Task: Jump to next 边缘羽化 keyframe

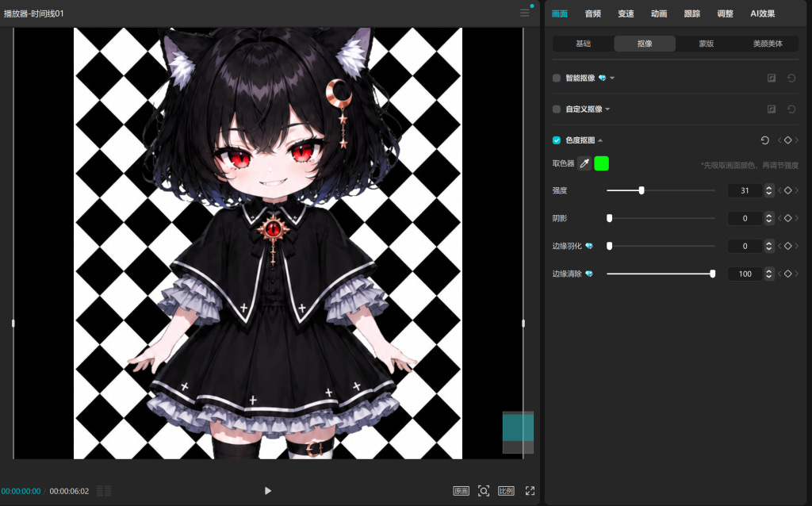Action: pos(796,246)
